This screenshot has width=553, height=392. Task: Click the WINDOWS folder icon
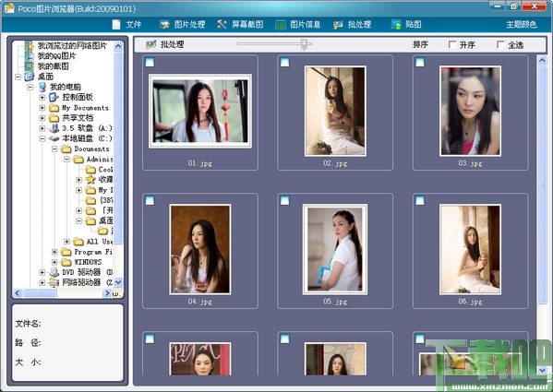click(x=66, y=262)
